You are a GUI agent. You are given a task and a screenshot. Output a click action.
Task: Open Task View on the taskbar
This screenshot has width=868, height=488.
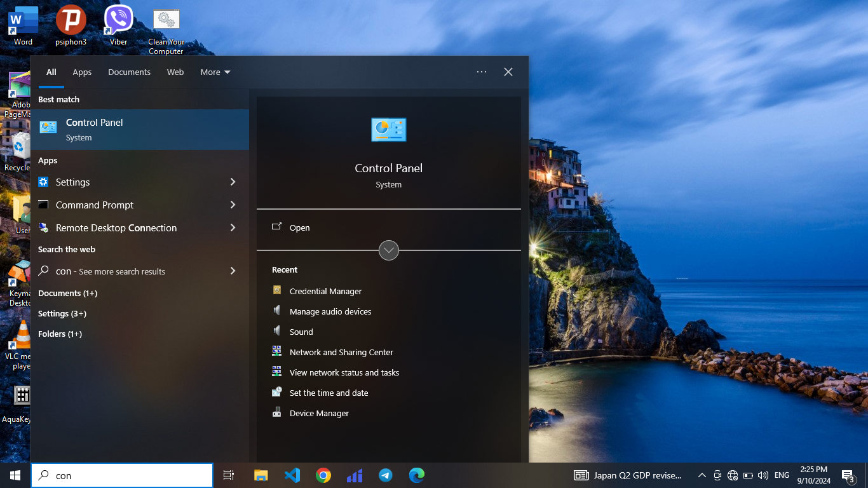[229, 475]
